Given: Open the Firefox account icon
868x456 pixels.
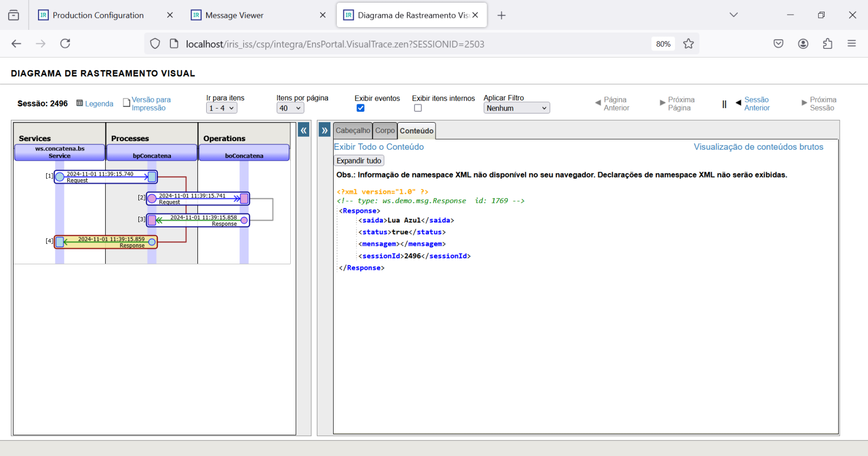Looking at the screenshot, I should [803, 44].
